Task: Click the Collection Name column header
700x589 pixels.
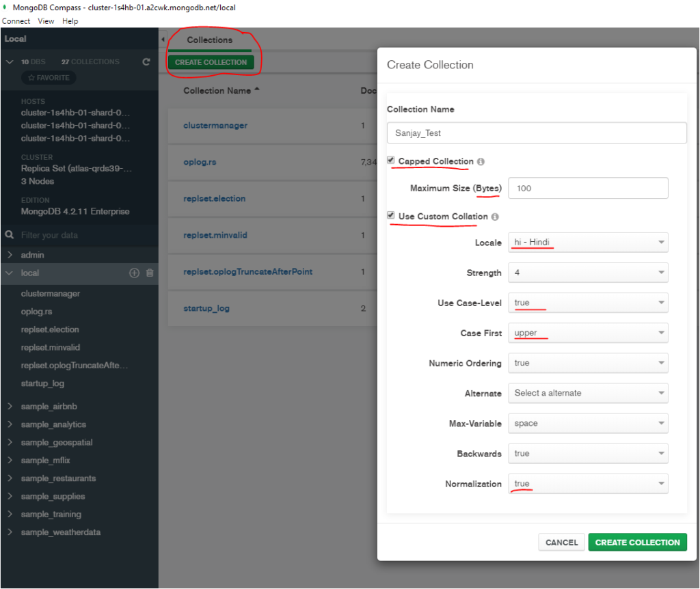Action: (217, 91)
